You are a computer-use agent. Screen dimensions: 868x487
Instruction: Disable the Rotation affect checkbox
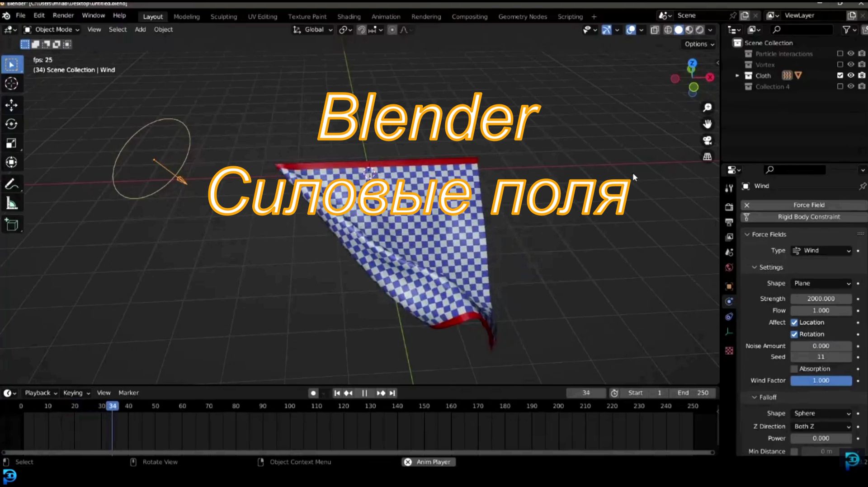(794, 334)
